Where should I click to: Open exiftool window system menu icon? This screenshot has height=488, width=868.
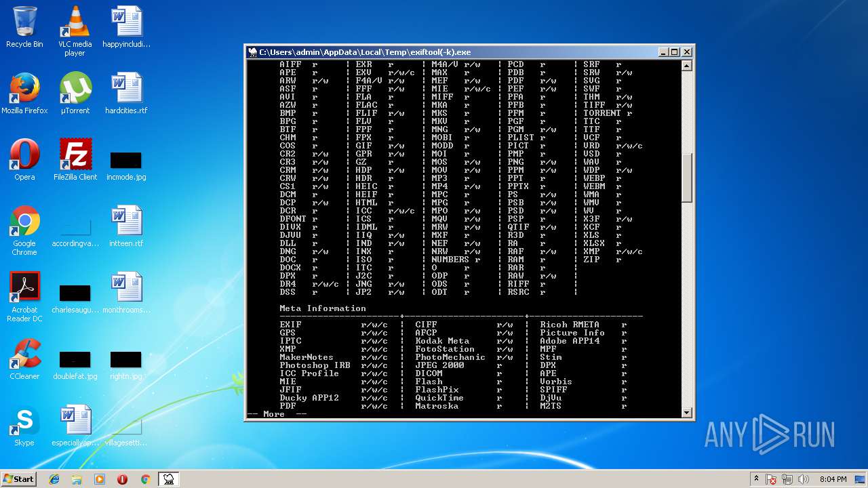252,52
